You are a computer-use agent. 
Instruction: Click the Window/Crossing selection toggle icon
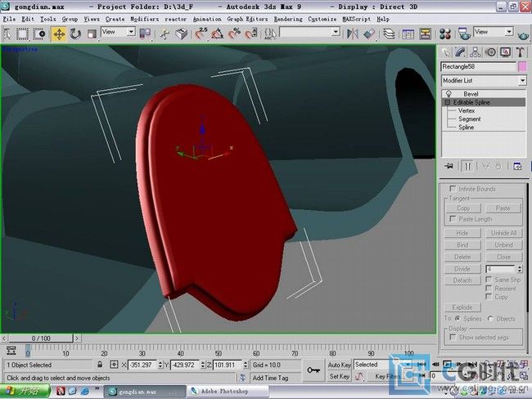(x=39, y=34)
